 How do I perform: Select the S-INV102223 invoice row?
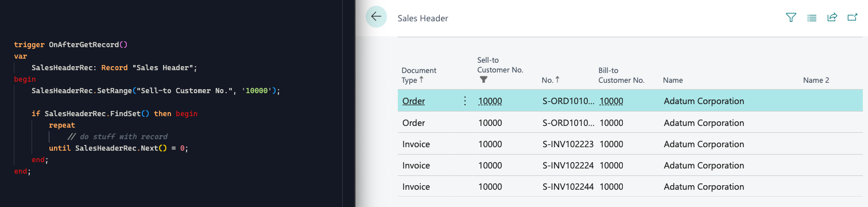coord(630,144)
